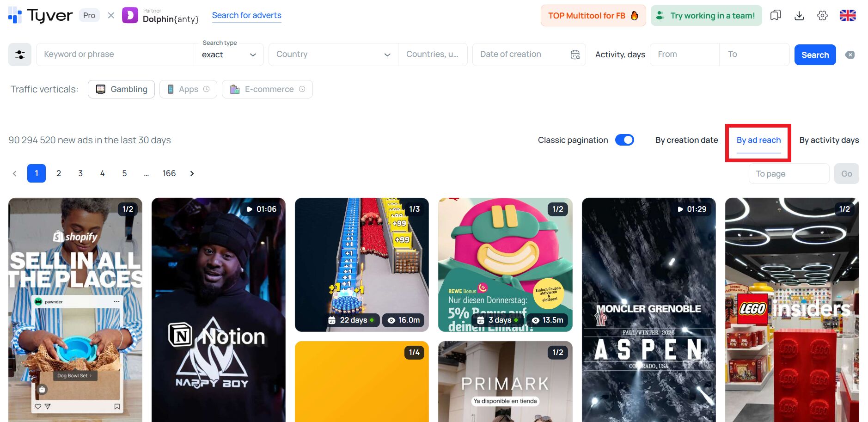Click the 22 days calendar badge

pos(351,320)
